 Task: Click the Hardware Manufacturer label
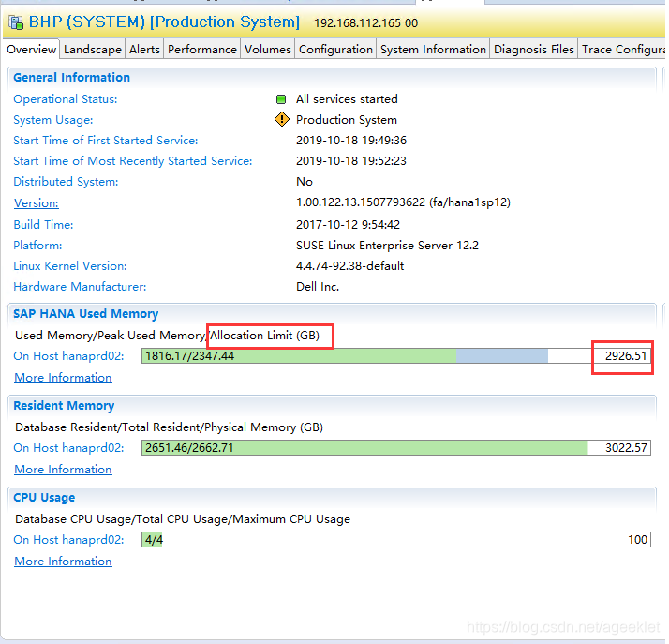[x=80, y=286]
